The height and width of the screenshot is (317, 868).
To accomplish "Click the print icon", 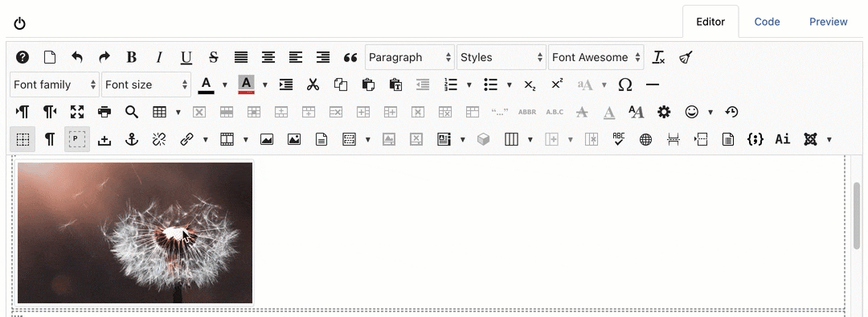I will 104,112.
